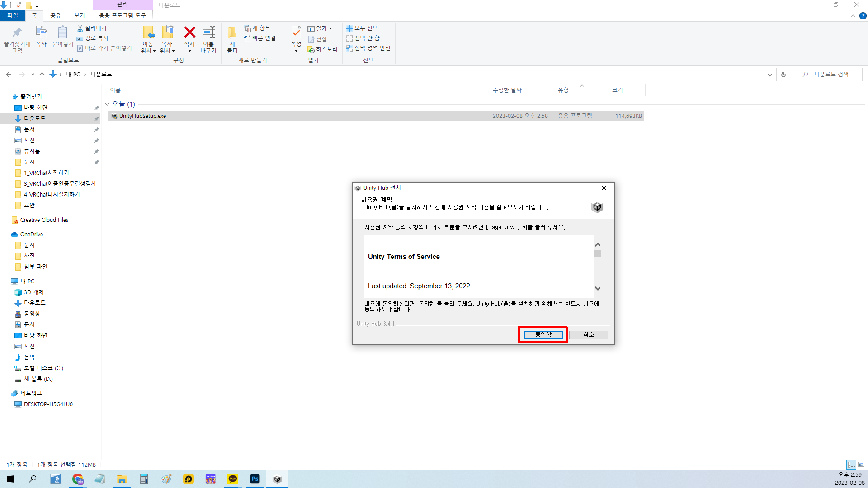The image size is (868, 488).
Task: Open the 파일 (File) ribbon tab
Action: 13,15
